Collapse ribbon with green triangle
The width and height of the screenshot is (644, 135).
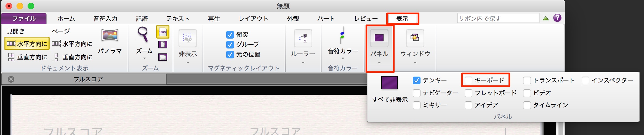pyautogui.click(x=546, y=18)
